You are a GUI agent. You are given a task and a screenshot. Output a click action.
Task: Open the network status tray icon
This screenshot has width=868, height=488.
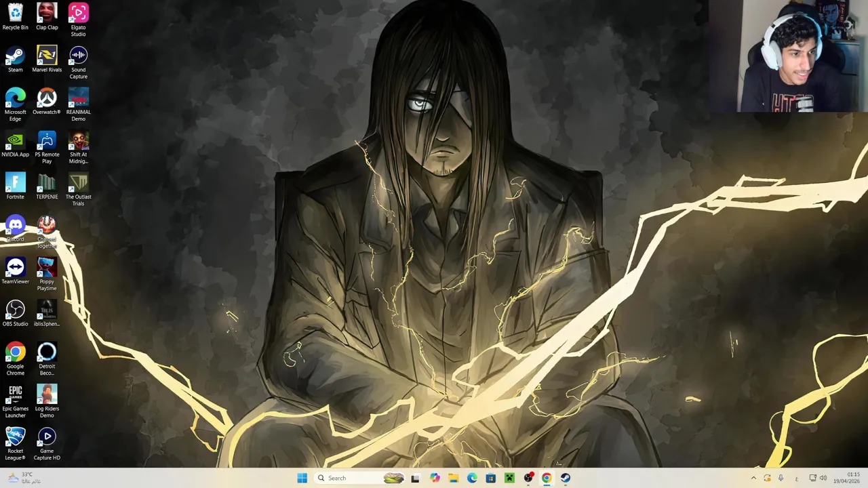(812, 478)
